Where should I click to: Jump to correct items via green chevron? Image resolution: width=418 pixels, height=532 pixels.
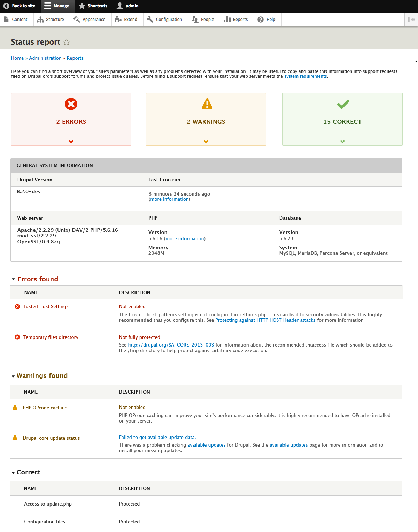coord(342,142)
